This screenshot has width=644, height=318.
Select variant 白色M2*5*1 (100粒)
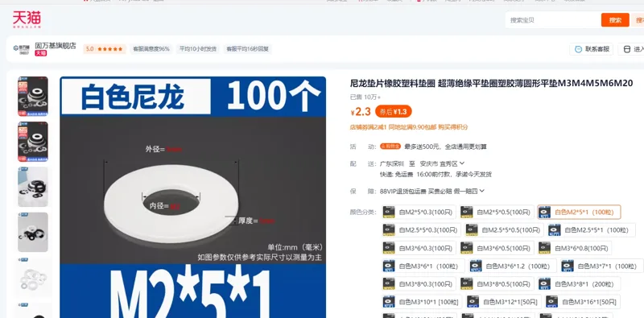pos(579,212)
